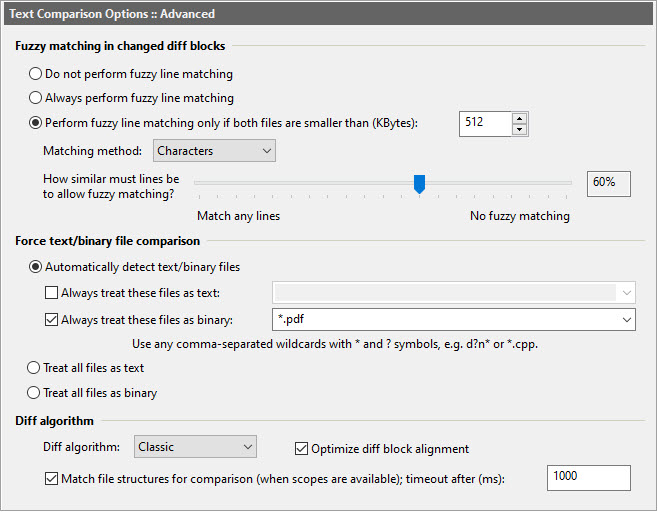Click the similarity slider blue thumb
This screenshot has height=512, width=658.
coord(419,184)
